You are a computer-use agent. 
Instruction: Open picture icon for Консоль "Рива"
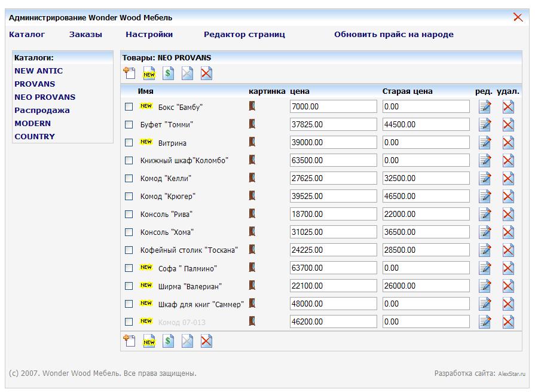pos(252,214)
